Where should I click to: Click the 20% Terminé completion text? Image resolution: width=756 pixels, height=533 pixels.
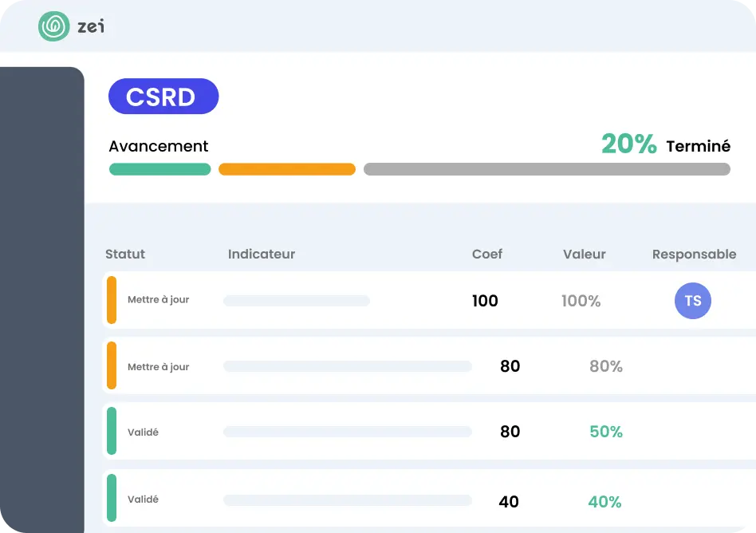pyautogui.click(x=665, y=144)
